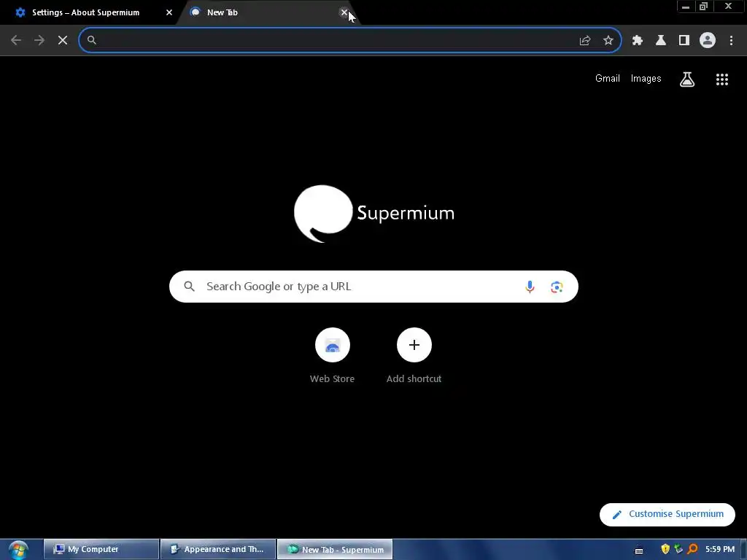Open the Windows Start button
Viewport: 747px width, 560px height.
click(x=18, y=550)
